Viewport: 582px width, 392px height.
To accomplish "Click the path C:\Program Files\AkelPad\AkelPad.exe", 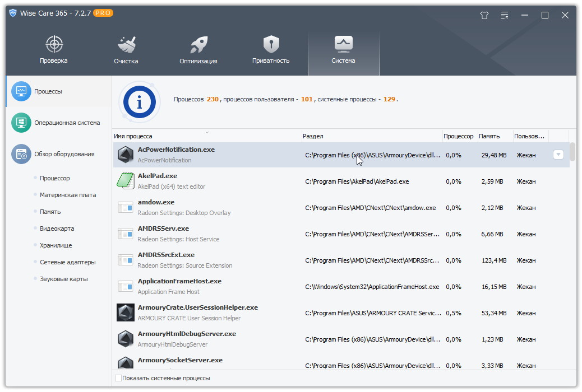I will point(357,181).
